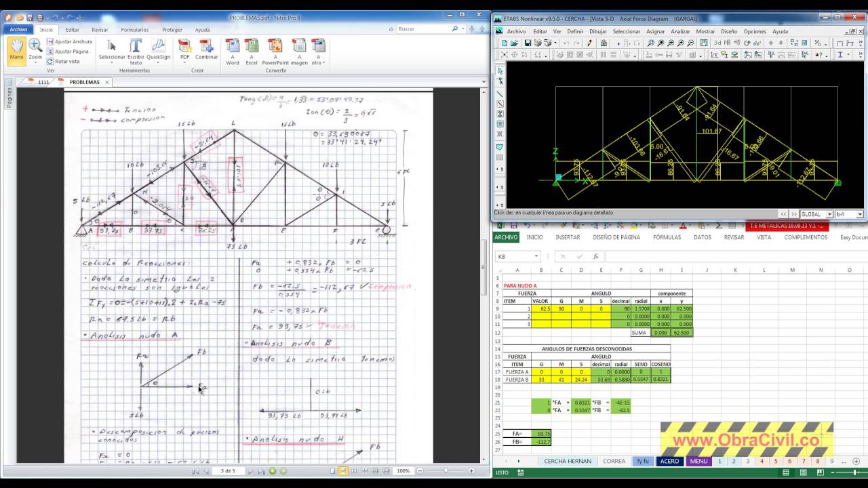868x488 pixels.
Task: Open the Definir menu in ETABS
Action: coord(575,31)
